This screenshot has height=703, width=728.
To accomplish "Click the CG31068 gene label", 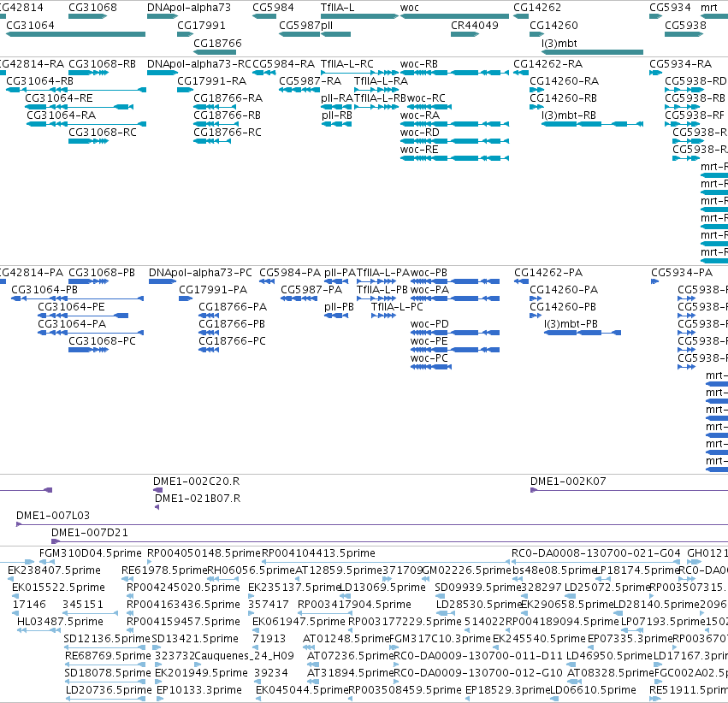I will point(93,8).
